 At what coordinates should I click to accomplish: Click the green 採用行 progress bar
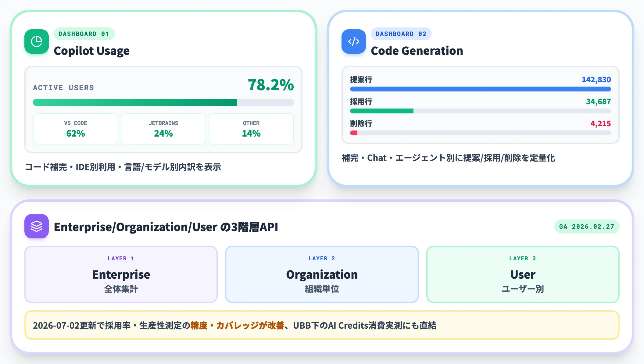click(x=481, y=111)
